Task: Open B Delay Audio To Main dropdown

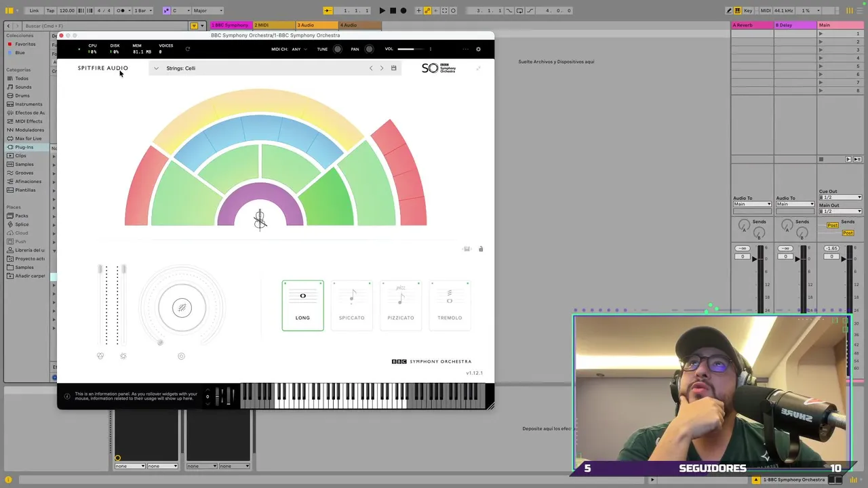Action: pos(795,204)
